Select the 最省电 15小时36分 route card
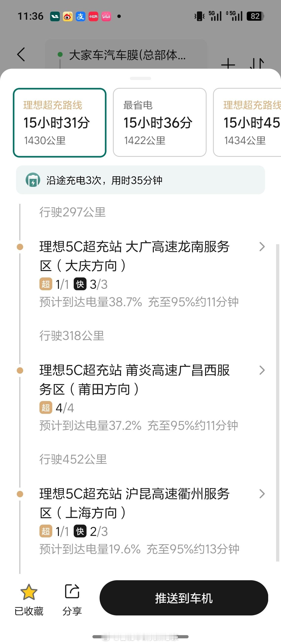281x644 pixels. [x=159, y=123]
